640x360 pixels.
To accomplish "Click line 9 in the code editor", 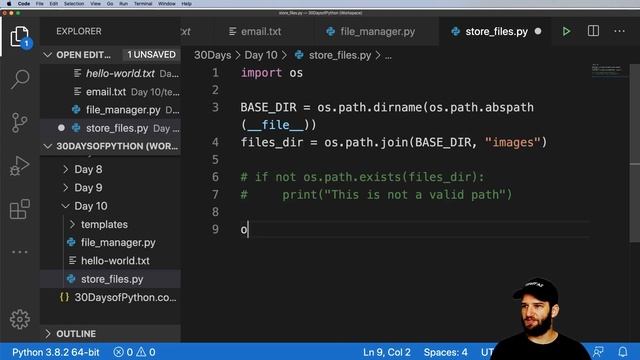I will click(414, 229).
